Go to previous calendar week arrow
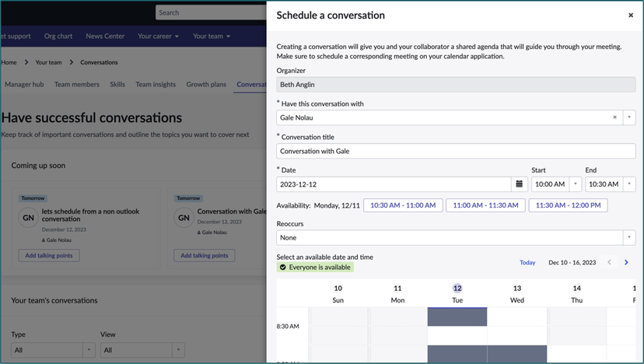 tap(610, 263)
